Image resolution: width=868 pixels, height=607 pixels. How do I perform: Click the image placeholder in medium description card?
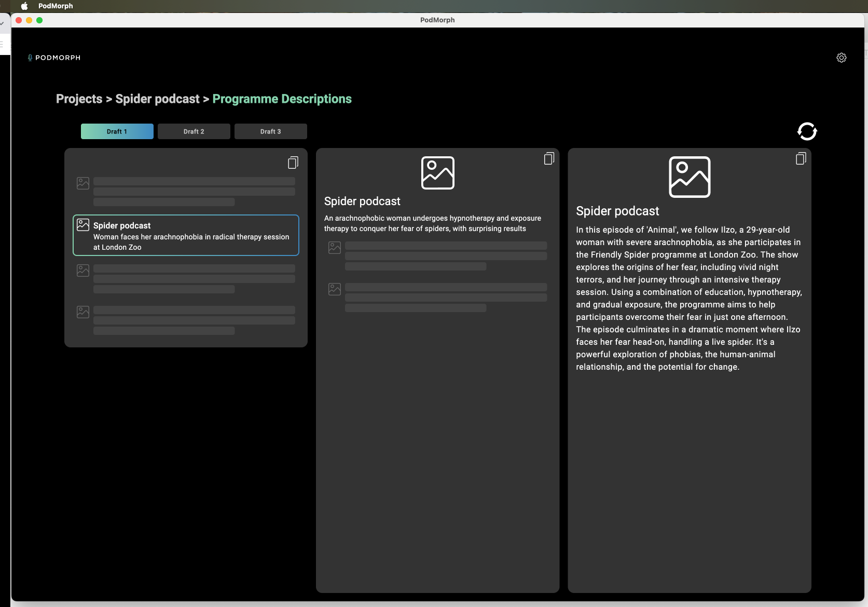click(437, 173)
